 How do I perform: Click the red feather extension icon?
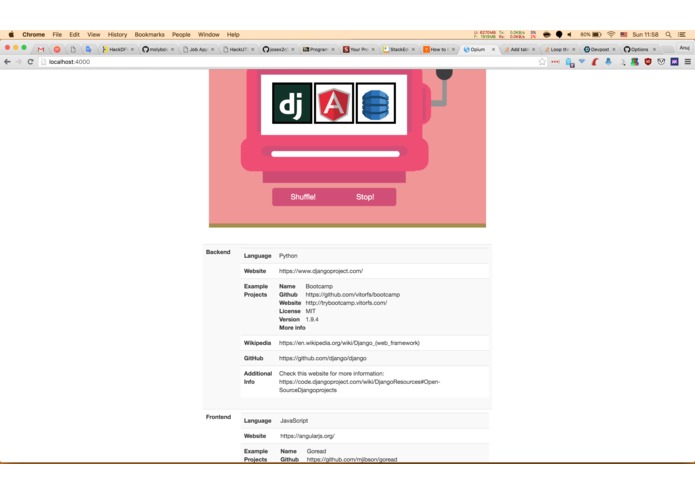(595, 62)
